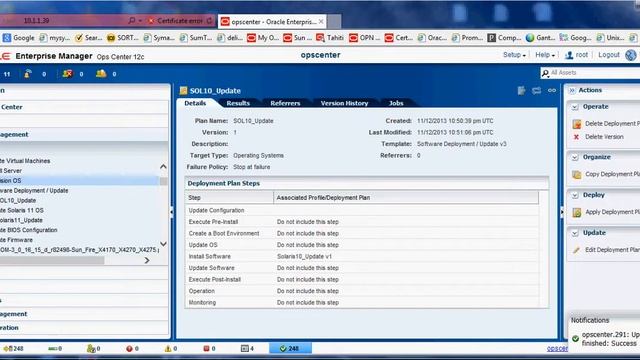Select the opscenter browser tab

pos(273,22)
